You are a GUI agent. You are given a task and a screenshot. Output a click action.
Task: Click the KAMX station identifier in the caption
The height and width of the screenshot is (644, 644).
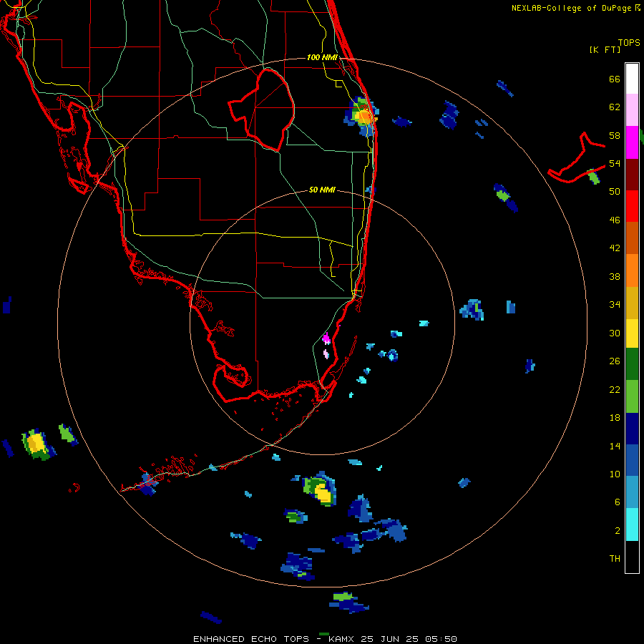tap(343, 639)
